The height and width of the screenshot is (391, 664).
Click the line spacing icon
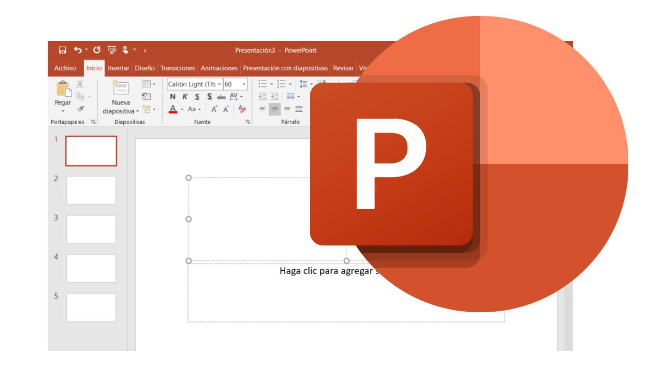click(x=303, y=84)
